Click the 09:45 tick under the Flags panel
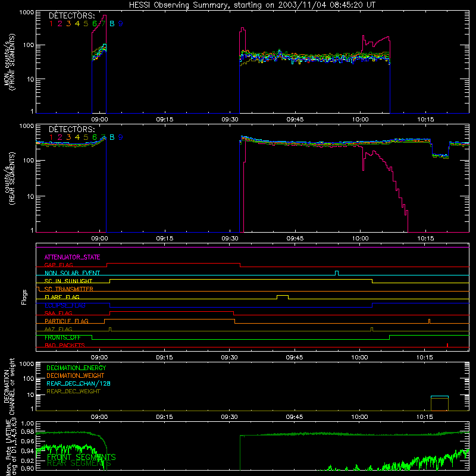 point(295,358)
